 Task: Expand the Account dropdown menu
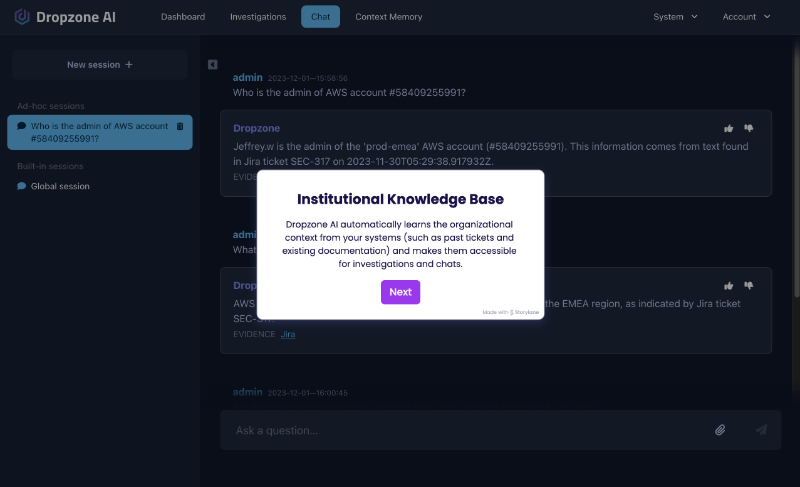746,17
